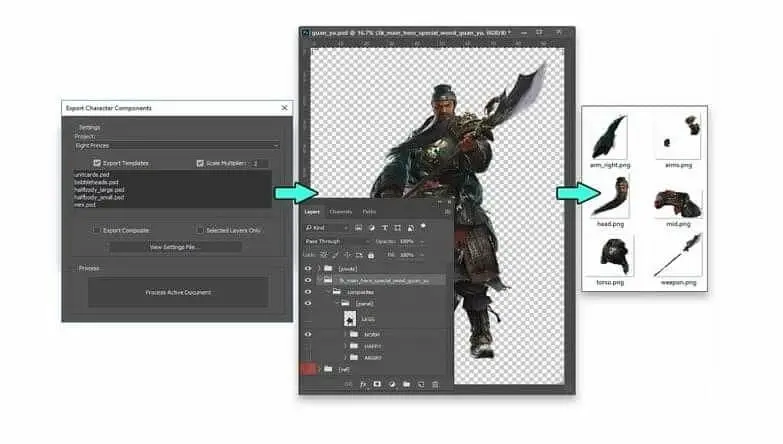Click the Fill percentage field
The height and width of the screenshot is (444, 783).
(x=406, y=255)
